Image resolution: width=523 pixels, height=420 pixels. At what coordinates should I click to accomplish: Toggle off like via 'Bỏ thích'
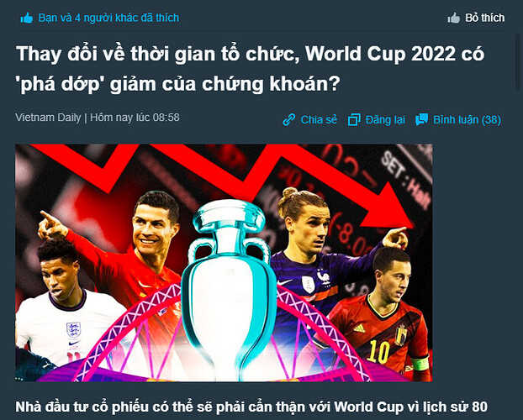click(484, 18)
